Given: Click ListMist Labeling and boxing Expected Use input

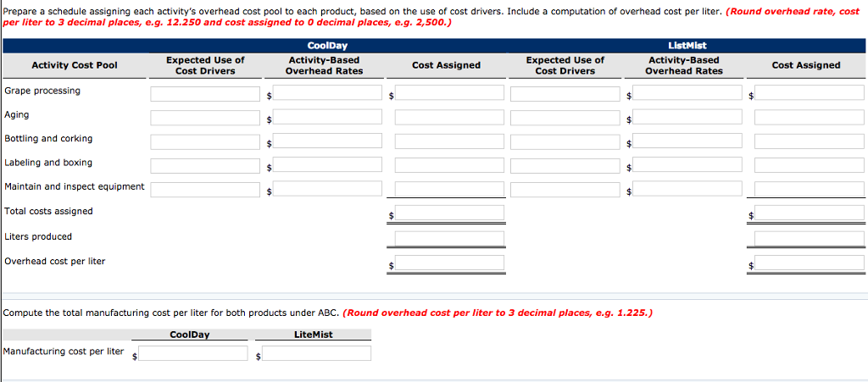Looking at the screenshot, I should (565, 165).
